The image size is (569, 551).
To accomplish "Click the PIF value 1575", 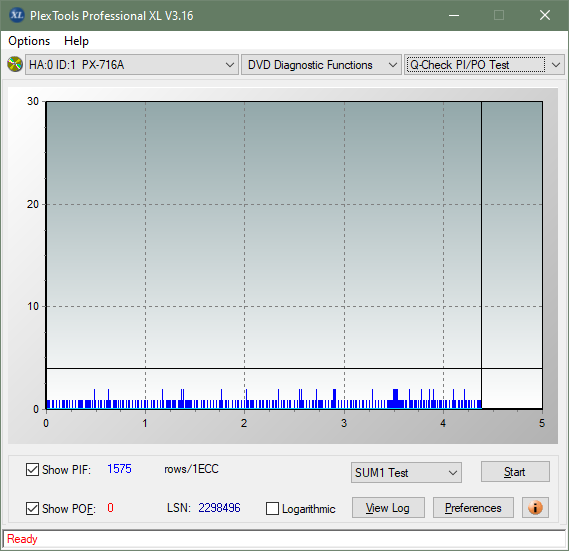I will [119, 469].
